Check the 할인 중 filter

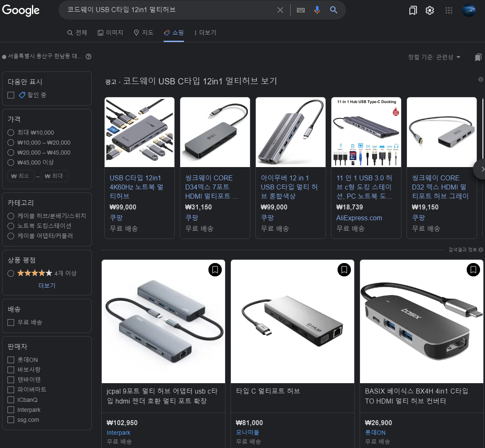(11, 95)
